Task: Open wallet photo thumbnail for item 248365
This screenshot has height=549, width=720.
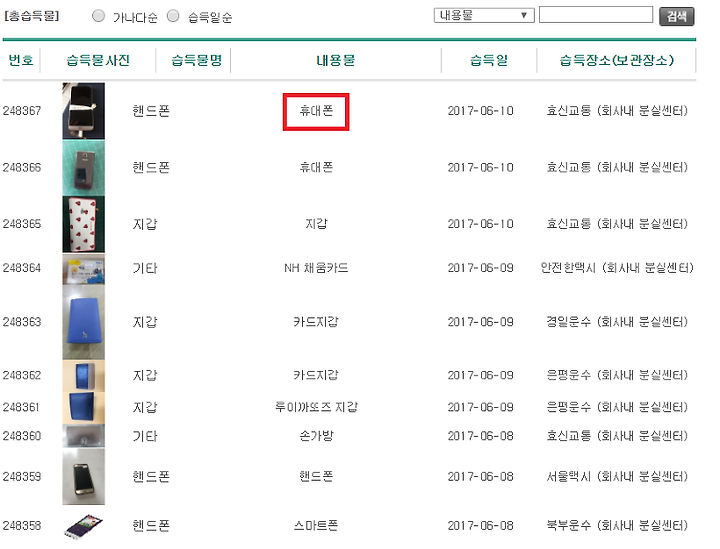Action: pos(84,224)
